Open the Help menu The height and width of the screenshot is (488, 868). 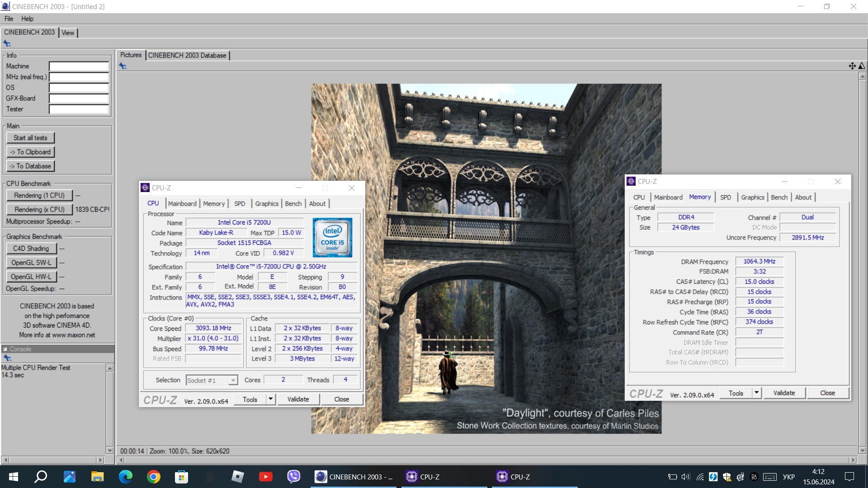[x=27, y=19]
